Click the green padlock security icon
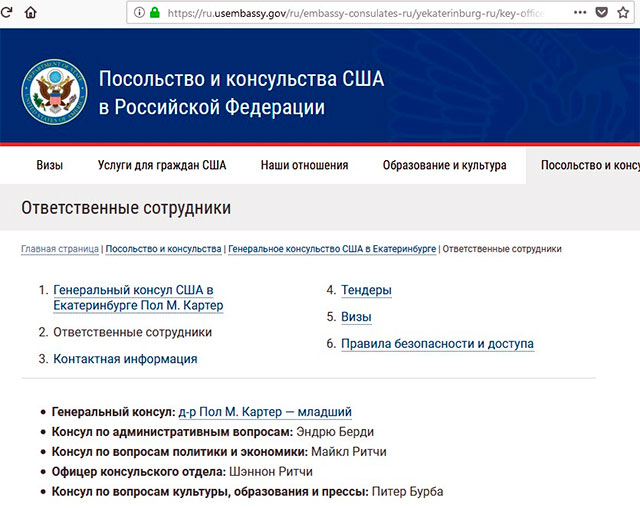Screen dimensions: 640x508 click(x=155, y=13)
